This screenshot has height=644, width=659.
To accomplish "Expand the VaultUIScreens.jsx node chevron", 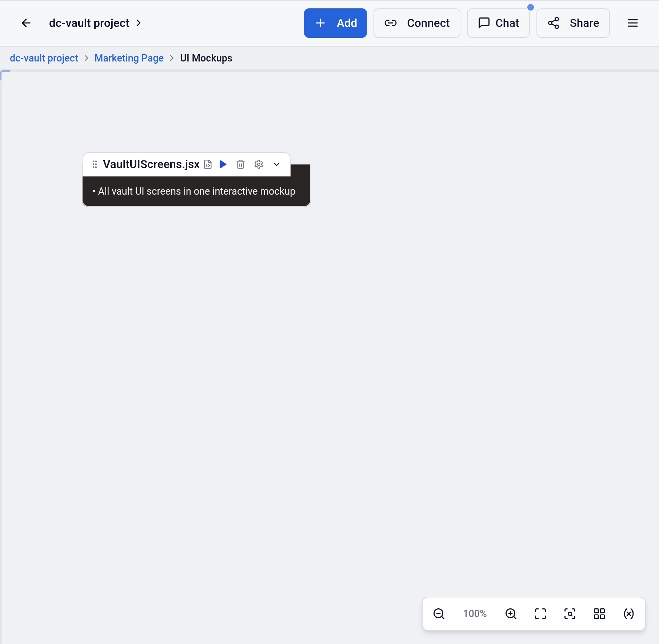I will pos(276,164).
